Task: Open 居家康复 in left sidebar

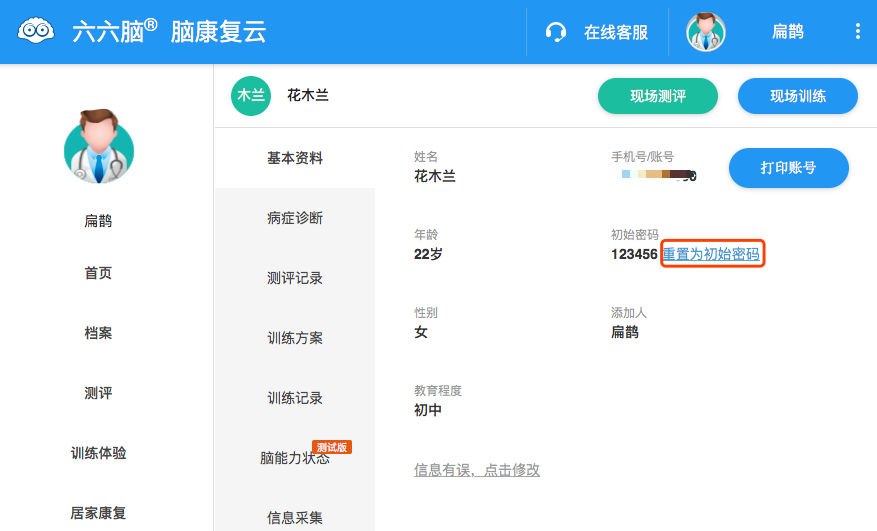Action: 98,513
